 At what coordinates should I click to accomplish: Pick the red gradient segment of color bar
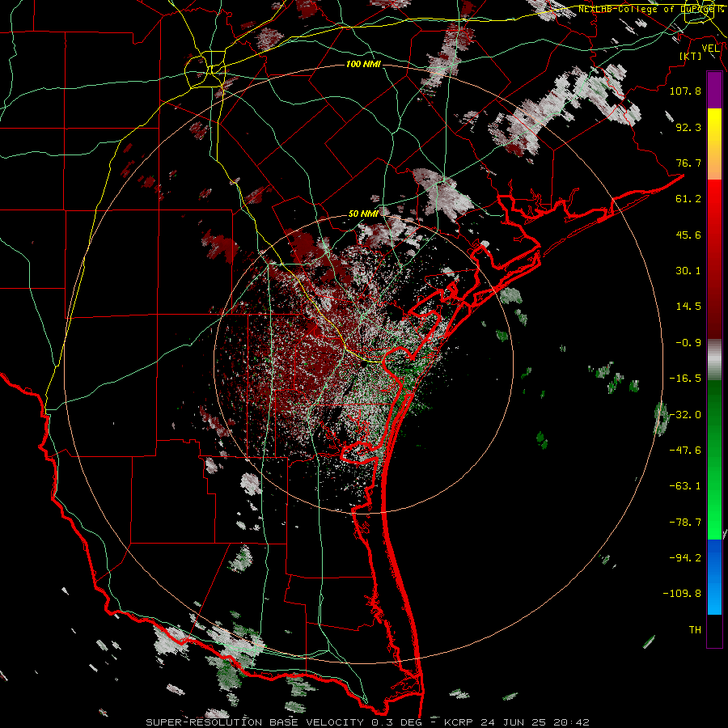tap(714, 259)
